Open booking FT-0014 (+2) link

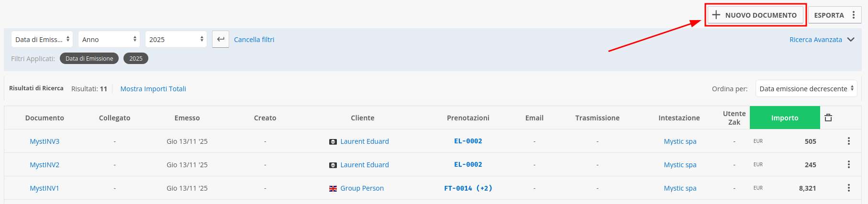(468, 188)
